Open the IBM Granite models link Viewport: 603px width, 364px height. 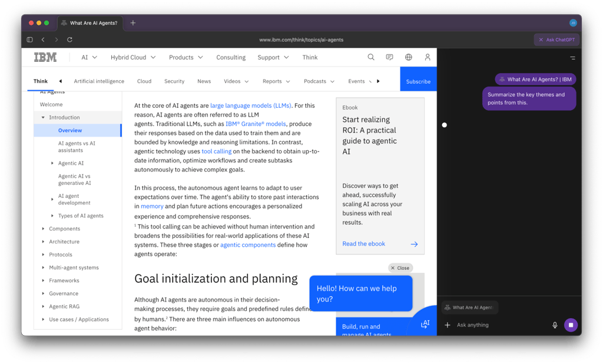pos(256,124)
